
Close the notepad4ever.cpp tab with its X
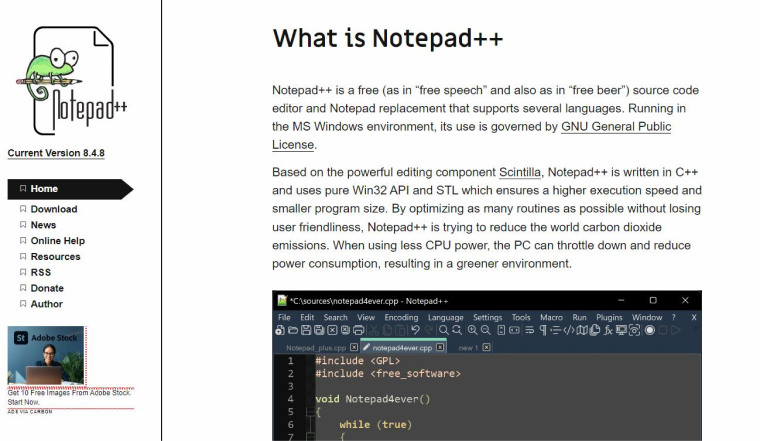[440, 347]
